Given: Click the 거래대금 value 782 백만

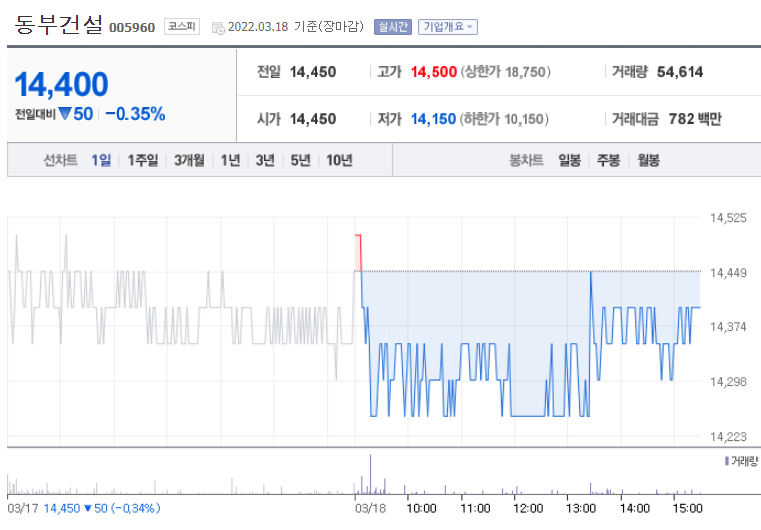Looking at the screenshot, I should tap(695, 119).
